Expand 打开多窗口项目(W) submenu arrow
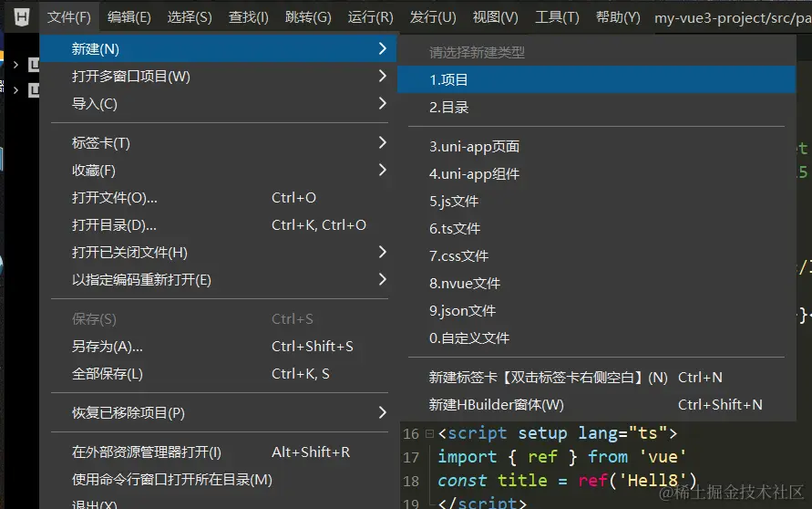The height and width of the screenshot is (509, 812). coord(382,77)
